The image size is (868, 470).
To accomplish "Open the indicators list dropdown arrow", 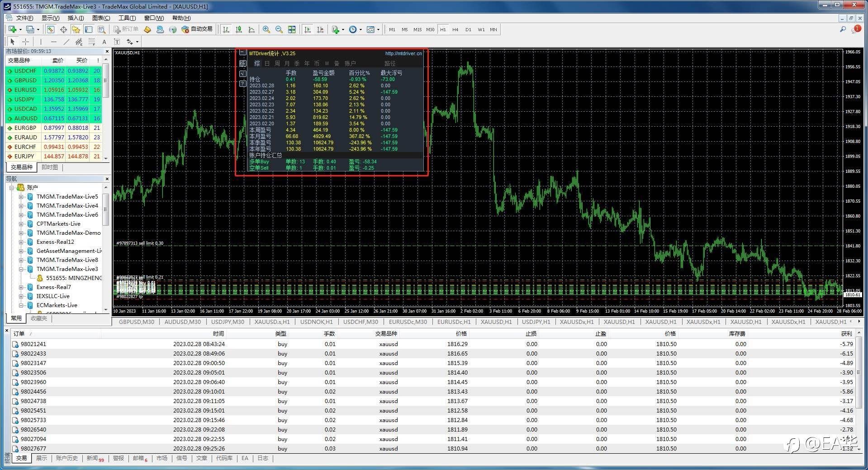I will [343, 29].
